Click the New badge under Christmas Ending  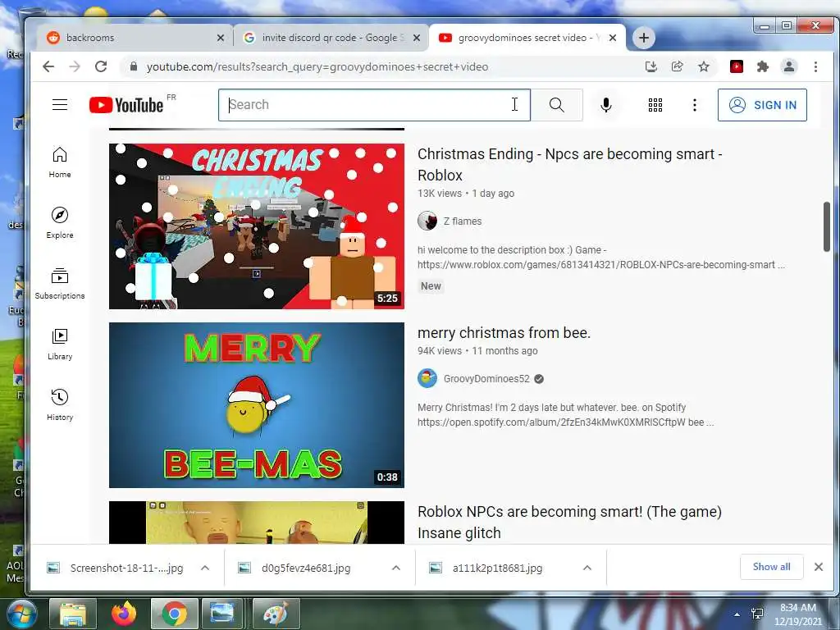(431, 286)
